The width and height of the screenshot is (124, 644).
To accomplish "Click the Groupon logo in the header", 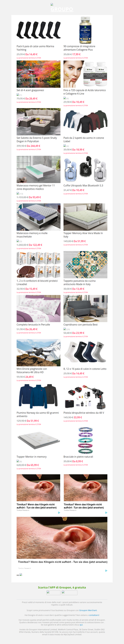I will click(62, 8).
